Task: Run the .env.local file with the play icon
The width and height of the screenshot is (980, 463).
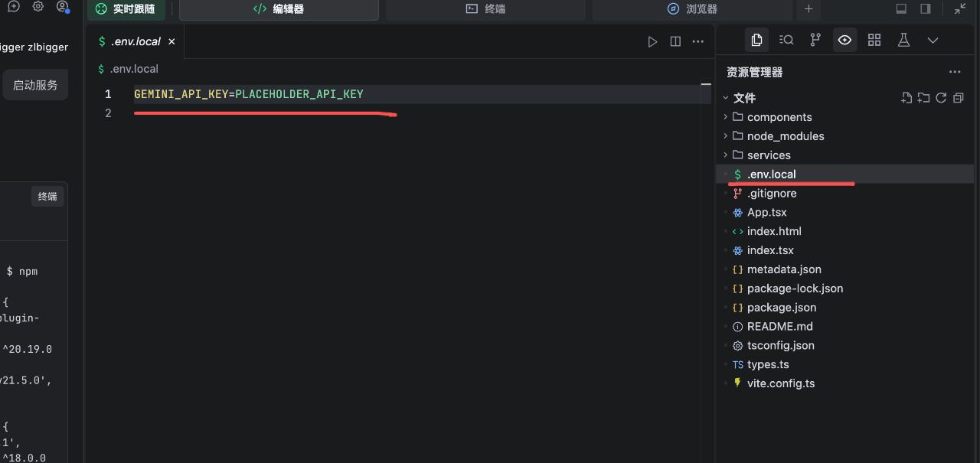Action: click(x=652, y=41)
